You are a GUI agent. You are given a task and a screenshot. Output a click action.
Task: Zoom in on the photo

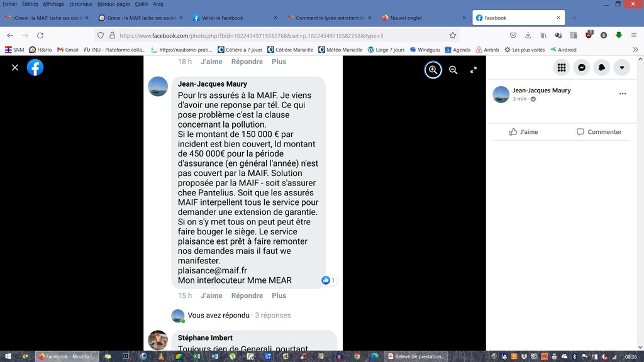433,70
